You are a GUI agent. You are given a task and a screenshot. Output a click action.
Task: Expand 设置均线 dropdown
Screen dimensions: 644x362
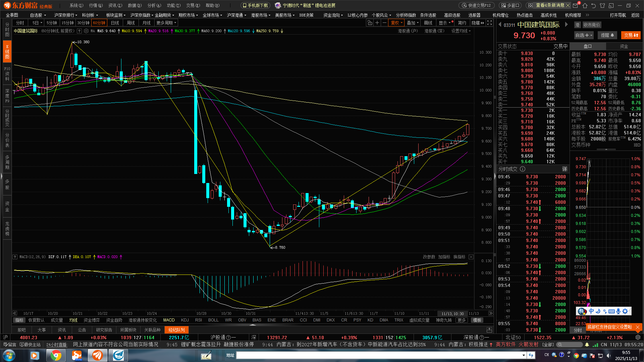point(461,31)
